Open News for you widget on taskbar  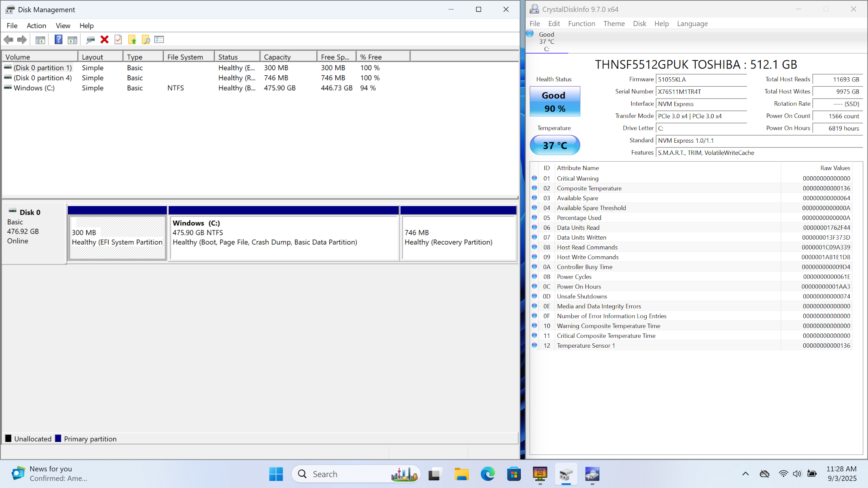[49, 473]
